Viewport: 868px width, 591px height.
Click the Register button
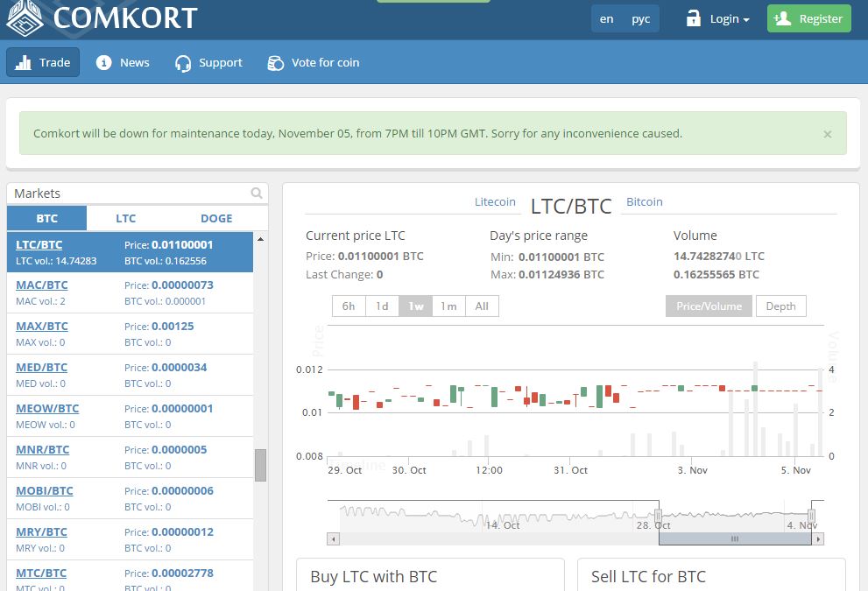click(x=808, y=18)
